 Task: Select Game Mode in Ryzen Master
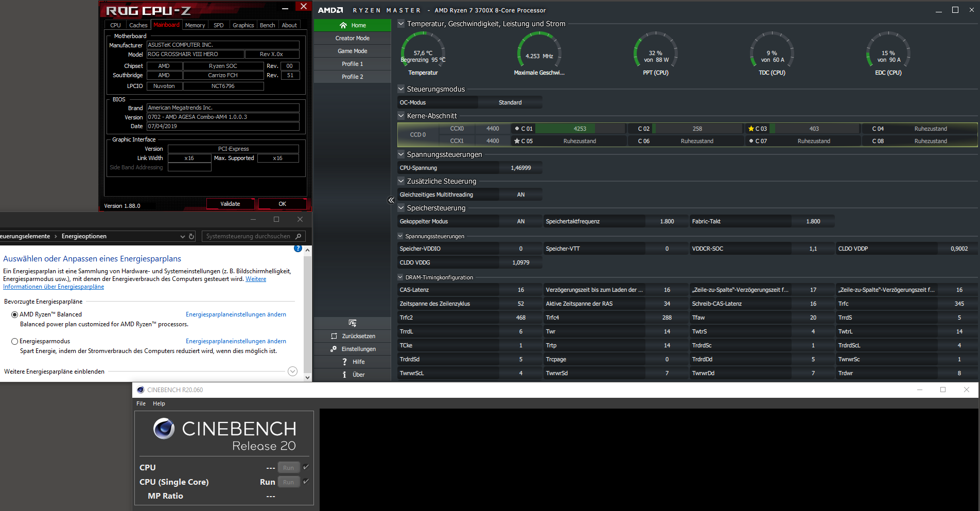click(353, 51)
